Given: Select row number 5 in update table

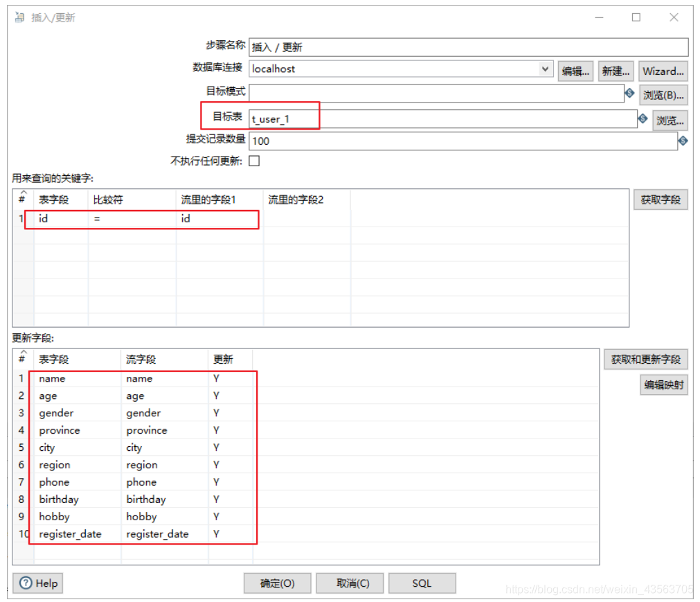Looking at the screenshot, I should [21, 448].
